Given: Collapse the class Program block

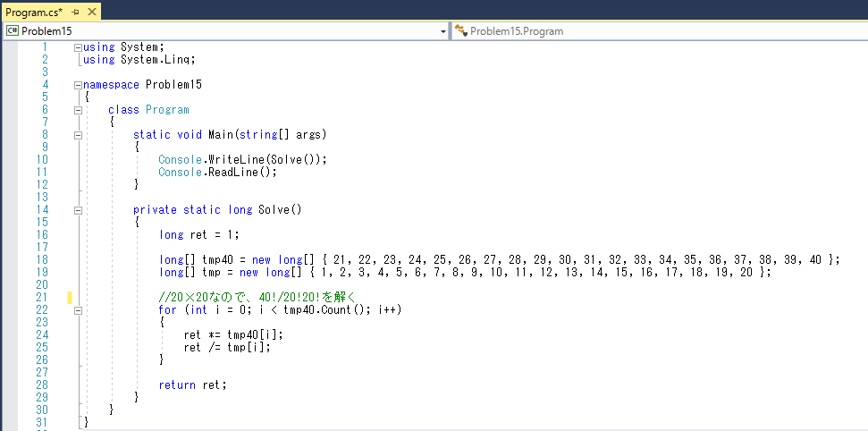Looking at the screenshot, I should coord(78,110).
